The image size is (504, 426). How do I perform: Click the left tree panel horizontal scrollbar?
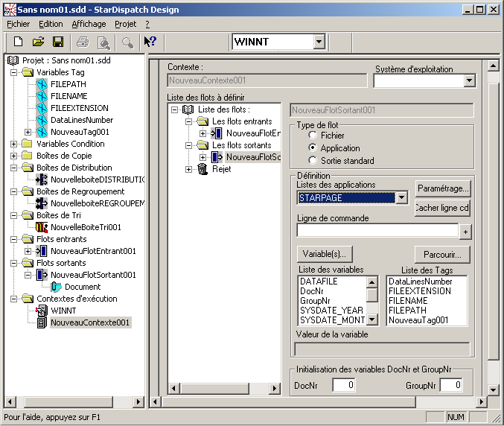pos(74,402)
